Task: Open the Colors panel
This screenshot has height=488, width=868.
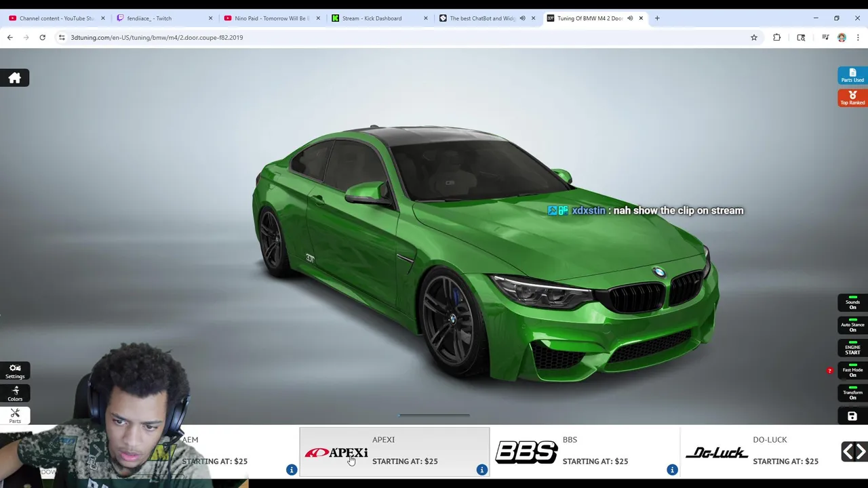Action: pos(15,394)
